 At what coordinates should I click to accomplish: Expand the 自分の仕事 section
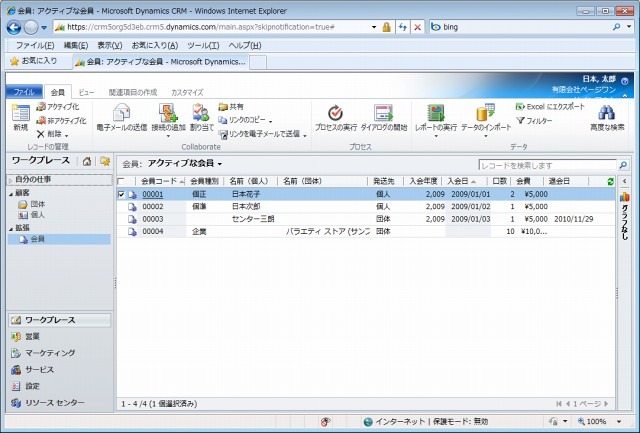coord(11,180)
